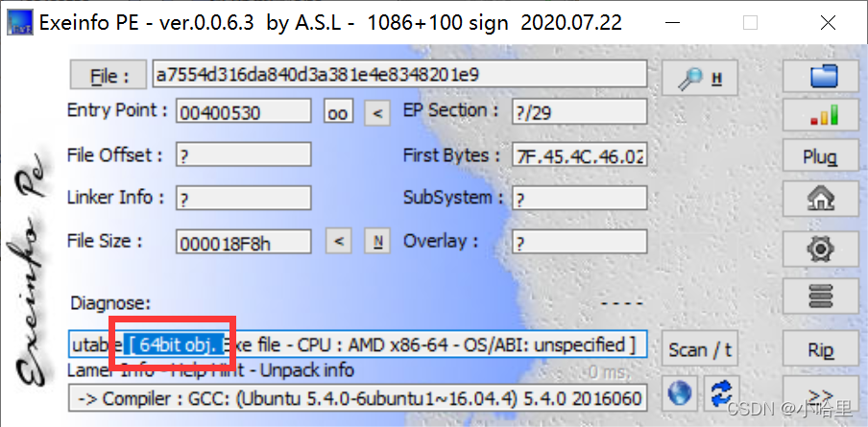The width and height of the screenshot is (868, 427).
Task: Click the Compiler GCC info field
Action: (x=357, y=397)
